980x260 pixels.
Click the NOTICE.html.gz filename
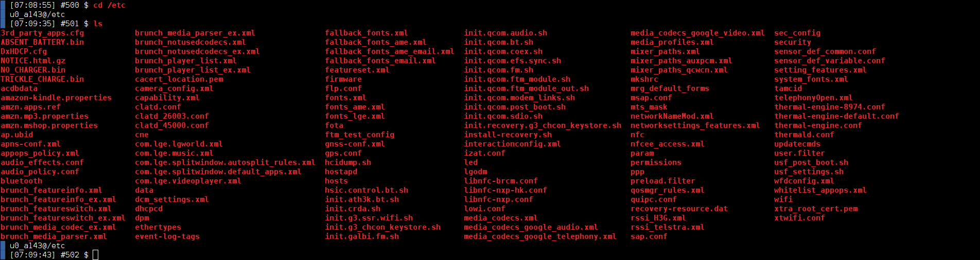pyautogui.click(x=33, y=61)
